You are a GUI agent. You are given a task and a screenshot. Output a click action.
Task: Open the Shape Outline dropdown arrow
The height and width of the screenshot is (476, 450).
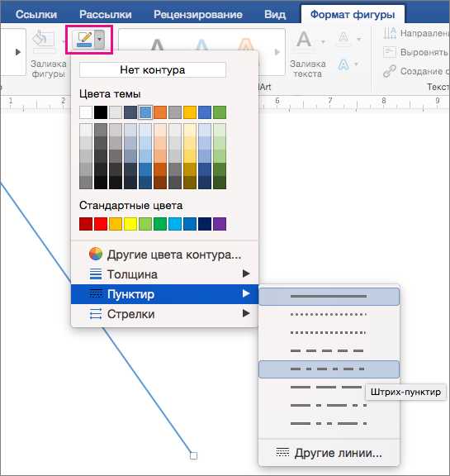[x=99, y=40]
